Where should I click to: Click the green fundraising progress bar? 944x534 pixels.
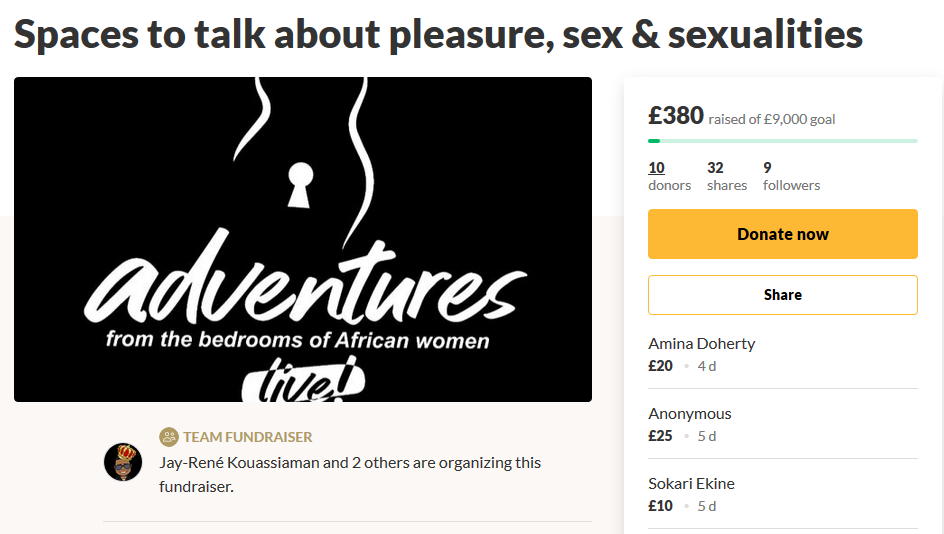pos(783,141)
